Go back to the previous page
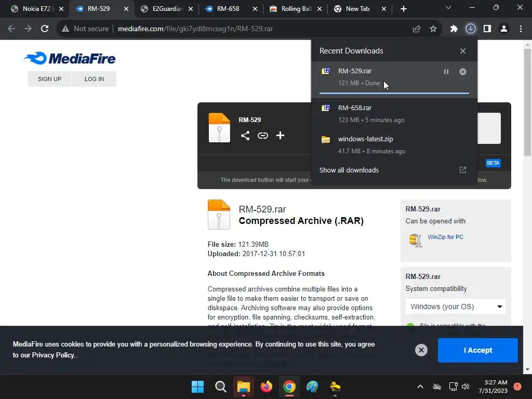532x399 pixels. pyautogui.click(x=11, y=29)
